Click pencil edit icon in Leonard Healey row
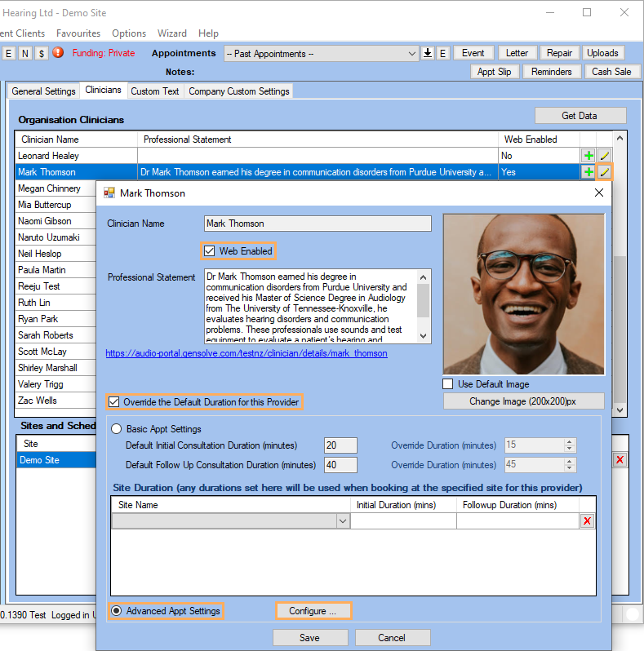Image resolution: width=644 pixels, height=651 pixels. (604, 156)
